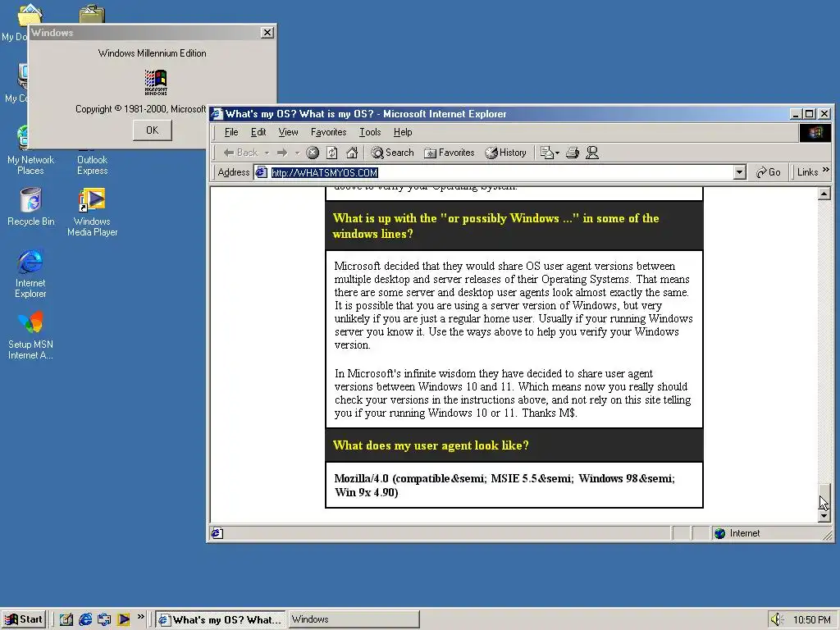Open the Search pane in IE toolbar
Viewport: 840px width, 630px height.
393,153
